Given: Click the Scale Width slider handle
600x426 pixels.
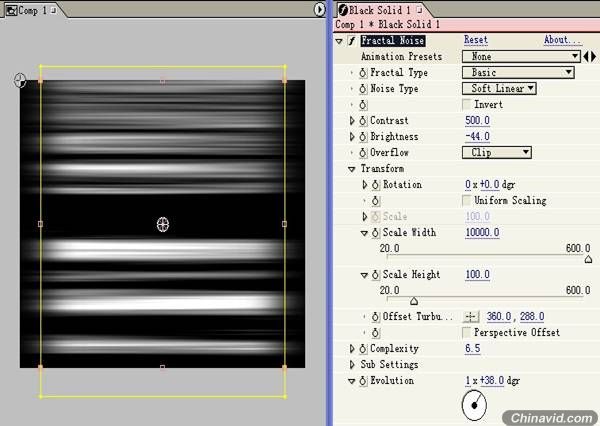Looking at the screenshot, I should (x=589, y=260).
